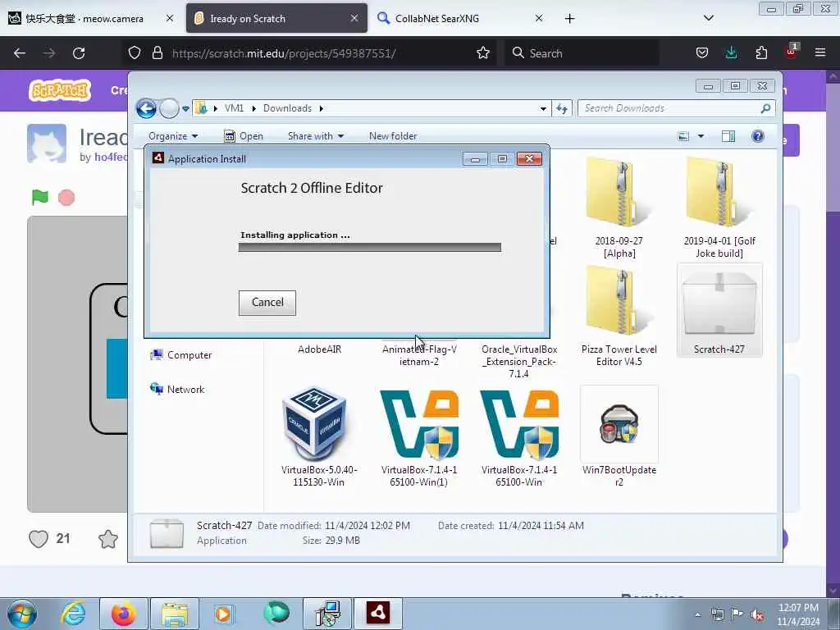Select the VirtualBox-5.0.40-115130-Win installer
Image resolution: width=840 pixels, height=630 pixels.
point(319,437)
